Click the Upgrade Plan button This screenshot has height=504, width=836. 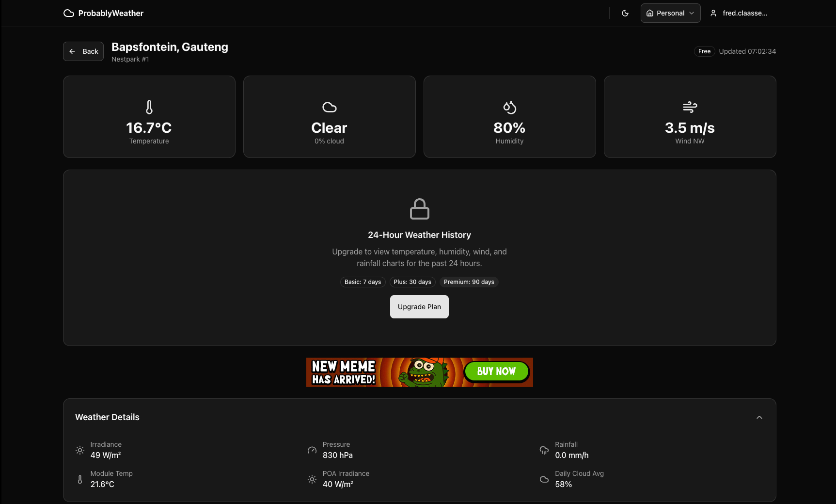419,307
